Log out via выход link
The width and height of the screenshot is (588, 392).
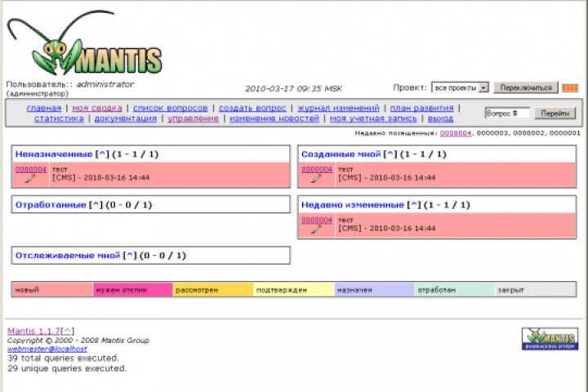tap(440, 118)
